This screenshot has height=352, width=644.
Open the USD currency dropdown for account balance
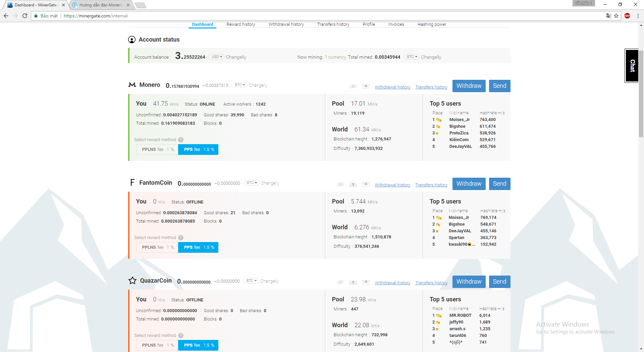pos(217,57)
